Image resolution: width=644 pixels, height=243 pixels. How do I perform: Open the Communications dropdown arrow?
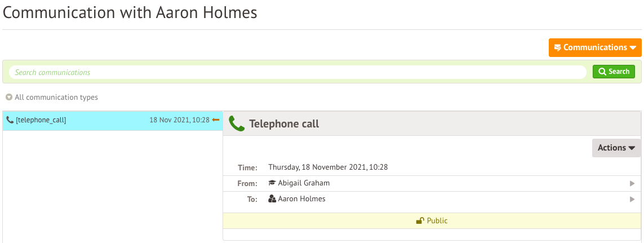point(633,48)
